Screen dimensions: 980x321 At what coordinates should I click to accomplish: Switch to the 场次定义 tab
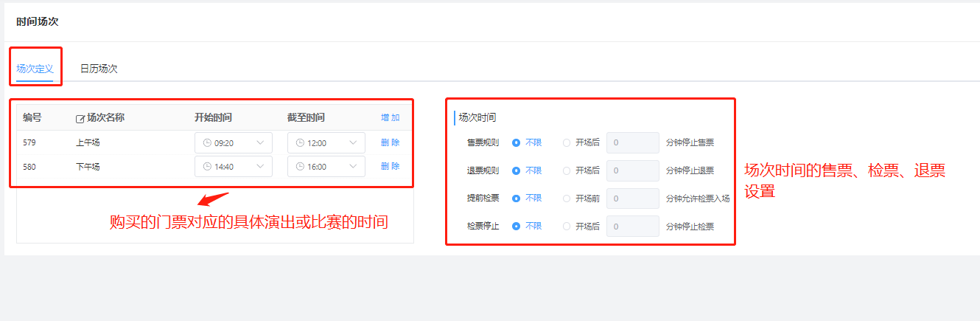click(35, 69)
